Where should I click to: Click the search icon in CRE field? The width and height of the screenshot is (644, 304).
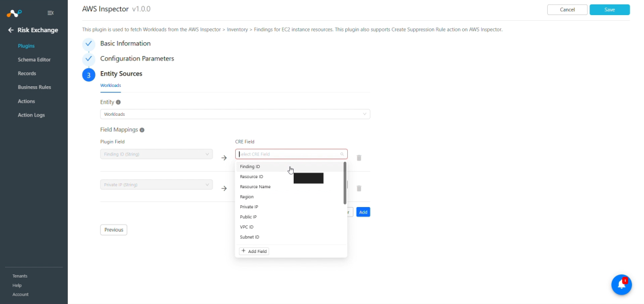click(341, 154)
